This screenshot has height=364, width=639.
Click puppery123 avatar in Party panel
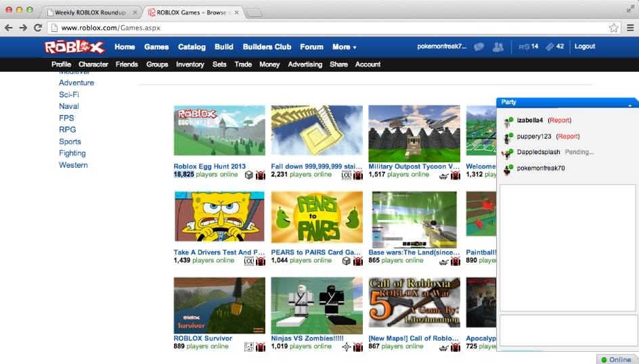508,137
